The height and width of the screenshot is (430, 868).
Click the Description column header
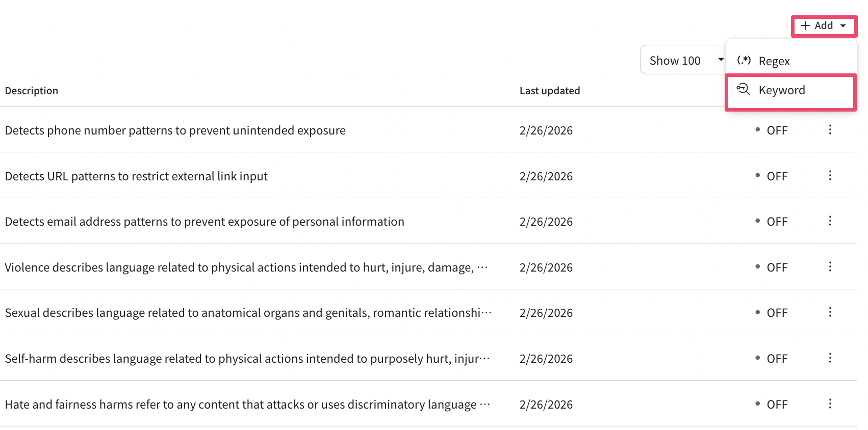32,91
